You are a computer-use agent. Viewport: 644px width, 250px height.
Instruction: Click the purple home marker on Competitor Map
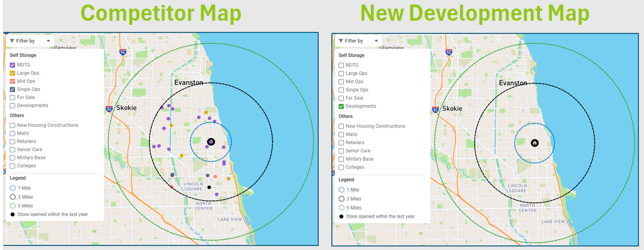tap(211, 142)
